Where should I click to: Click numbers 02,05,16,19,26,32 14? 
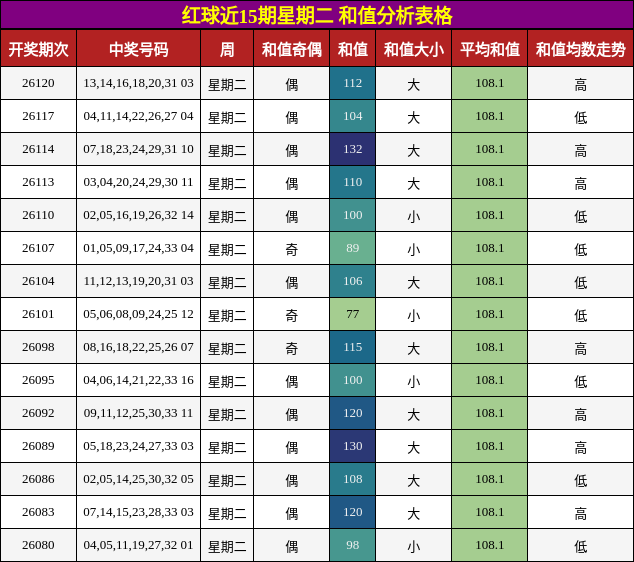pyautogui.click(x=138, y=215)
